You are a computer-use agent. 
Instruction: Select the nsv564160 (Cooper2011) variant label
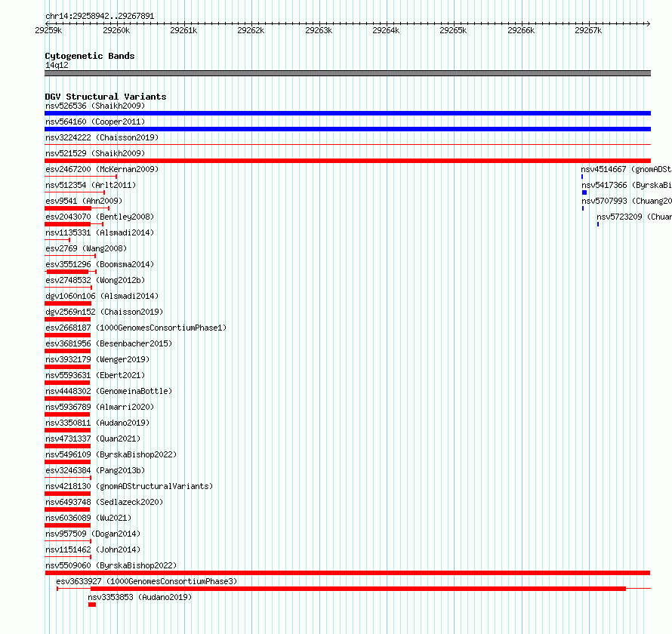(x=95, y=122)
